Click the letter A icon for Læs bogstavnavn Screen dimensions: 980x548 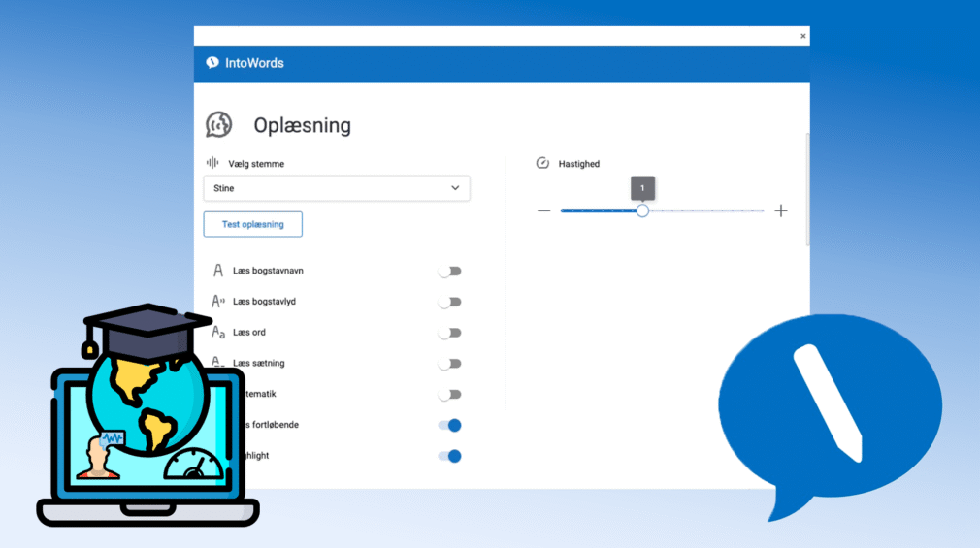(218, 271)
